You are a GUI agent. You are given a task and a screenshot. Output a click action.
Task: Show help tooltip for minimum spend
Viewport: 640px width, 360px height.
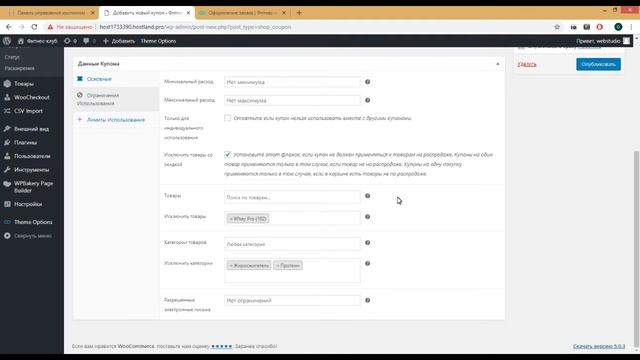coord(367,82)
